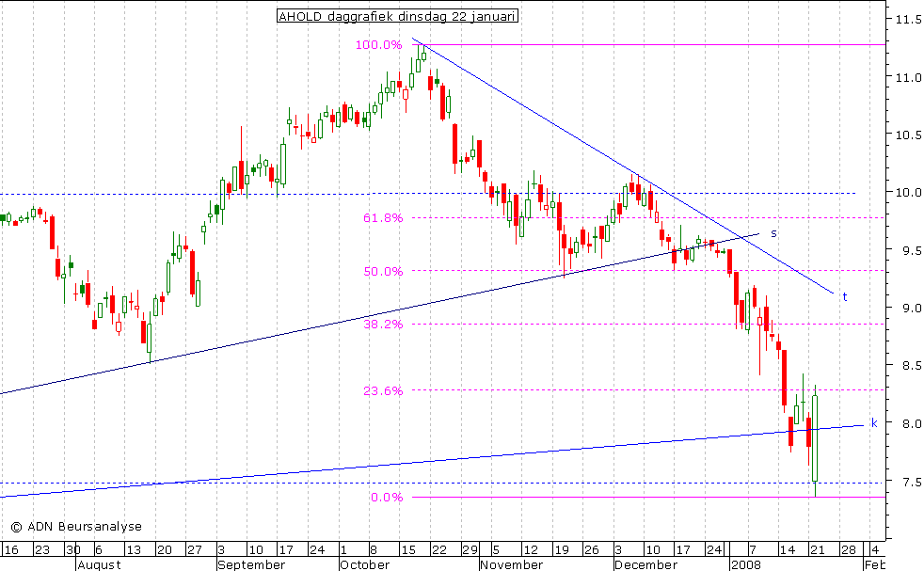Select the 50.0% Fibonacci label

[383, 272]
